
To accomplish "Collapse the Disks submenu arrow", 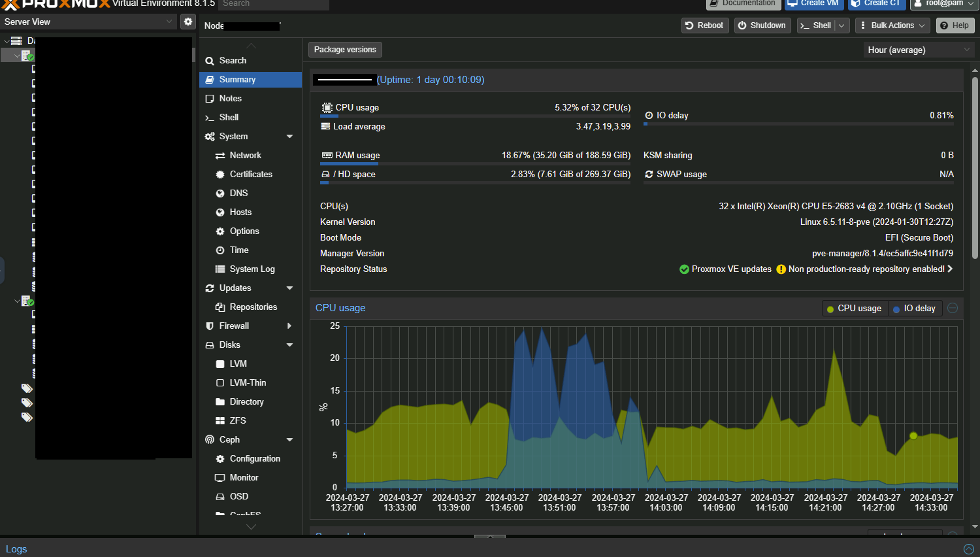I will click(289, 345).
